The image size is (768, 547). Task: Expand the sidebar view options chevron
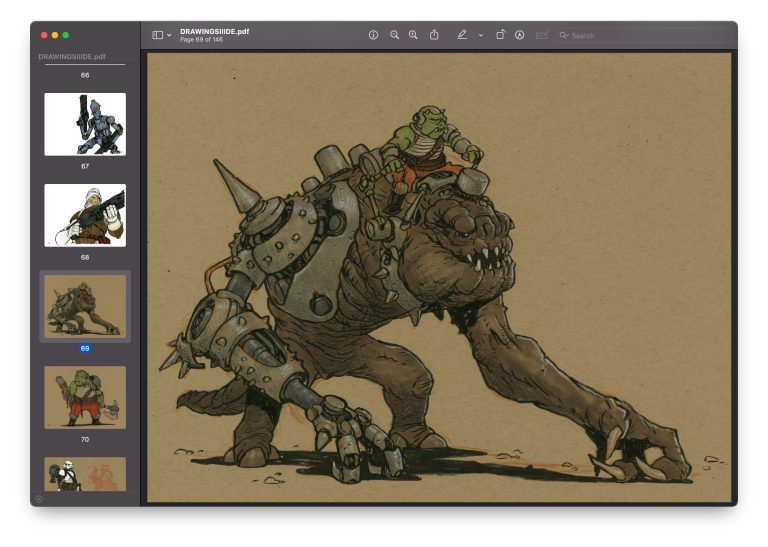tap(169, 35)
